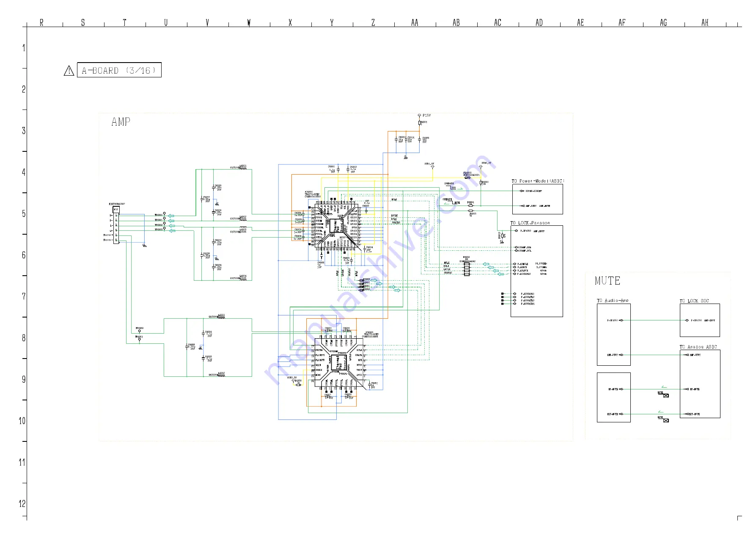Select capacitor C4937 at 0.33u 25V
The image size is (756, 534).
pos(202,199)
